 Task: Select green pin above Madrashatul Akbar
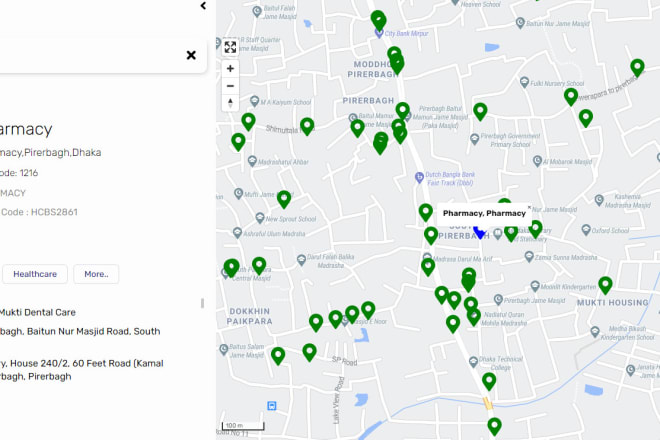238,141
